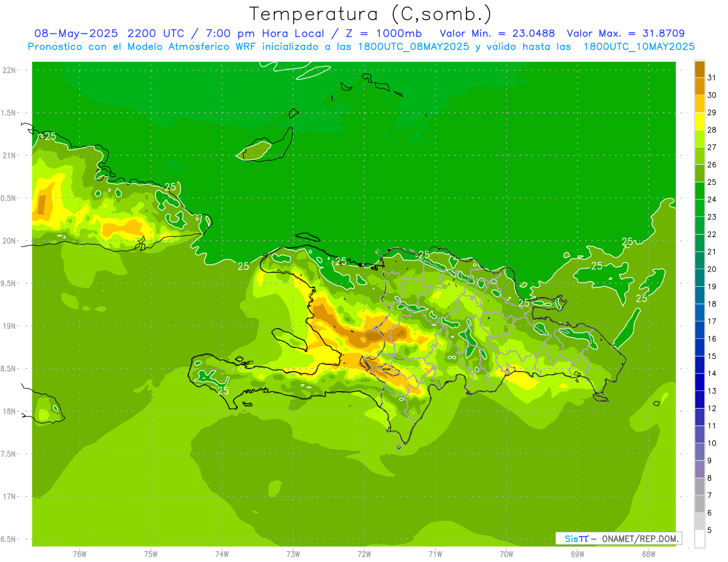
Task: Click the '76W' longitude axis label
Action: 79,554
